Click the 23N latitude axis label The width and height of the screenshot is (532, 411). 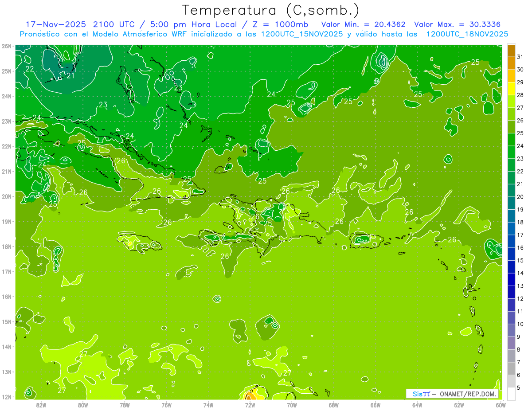click(6, 121)
